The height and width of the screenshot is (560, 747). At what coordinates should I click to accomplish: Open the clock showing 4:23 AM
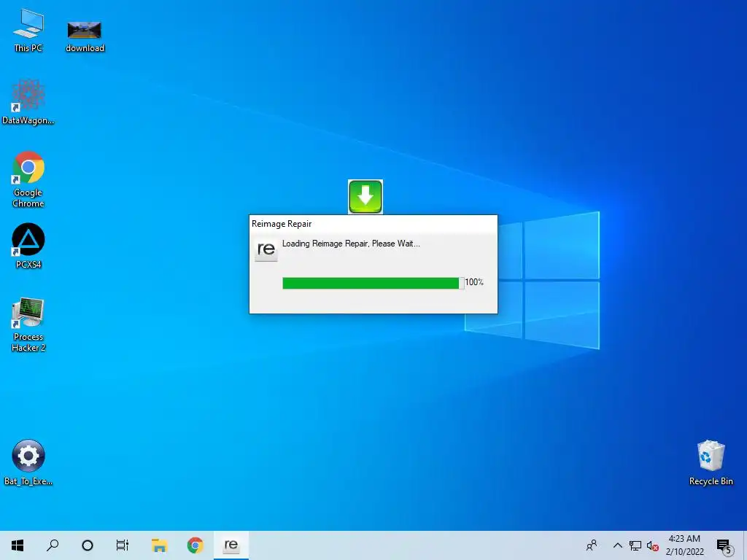click(x=684, y=545)
